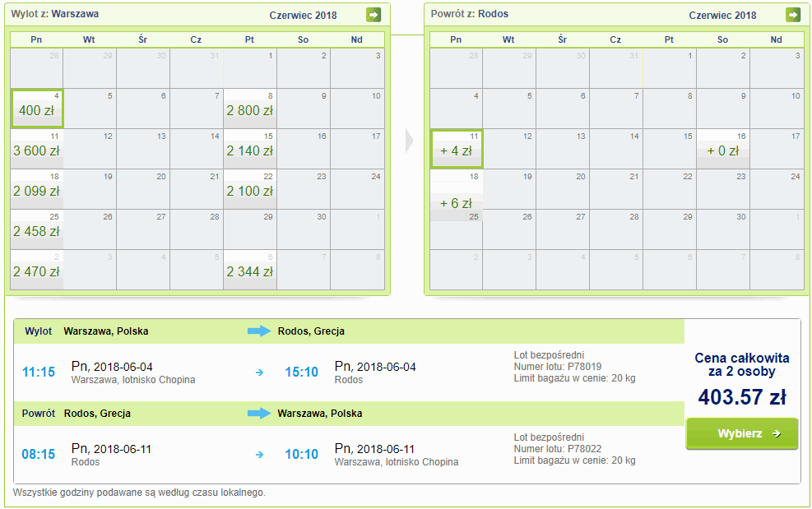Click the blue arrow in Powrót header

pos(259,414)
